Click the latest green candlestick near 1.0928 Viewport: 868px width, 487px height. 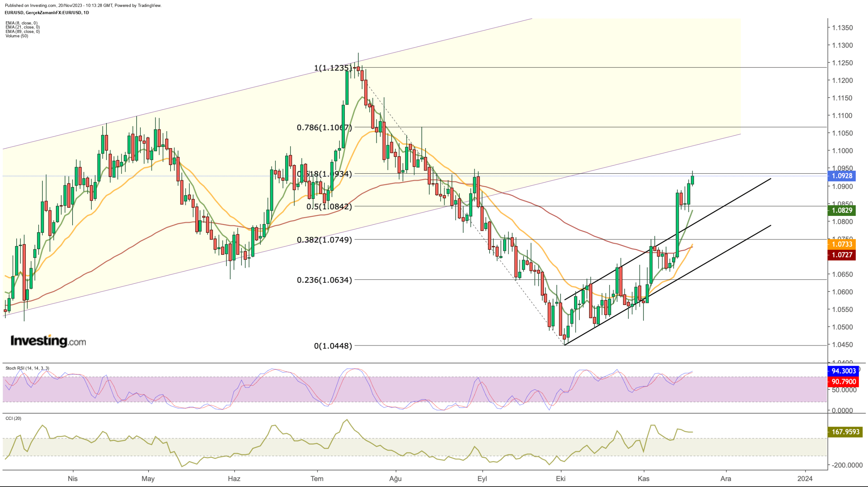692,180
